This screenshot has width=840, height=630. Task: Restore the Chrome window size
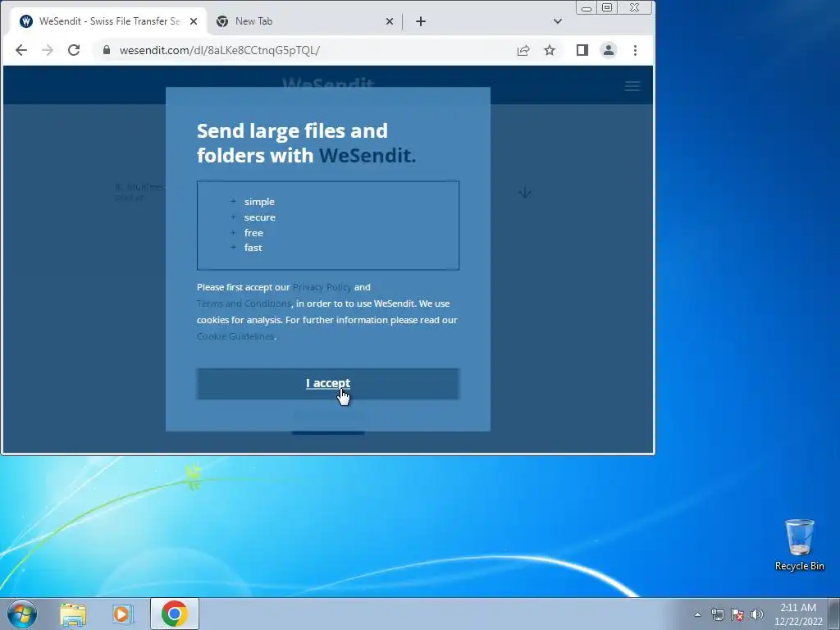point(607,8)
